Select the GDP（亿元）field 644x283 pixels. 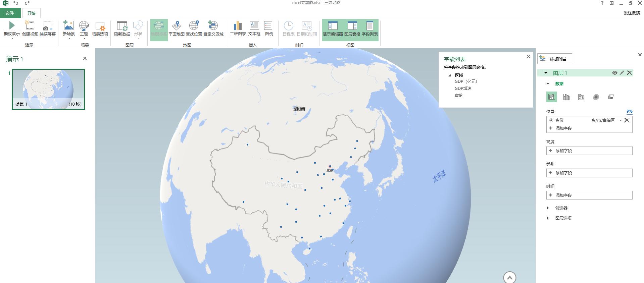click(466, 81)
